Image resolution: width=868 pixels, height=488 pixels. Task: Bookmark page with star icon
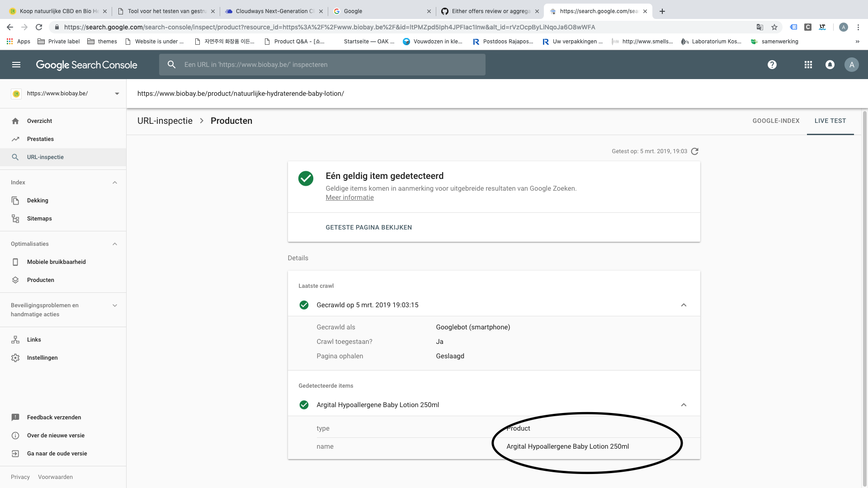click(x=774, y=27)
